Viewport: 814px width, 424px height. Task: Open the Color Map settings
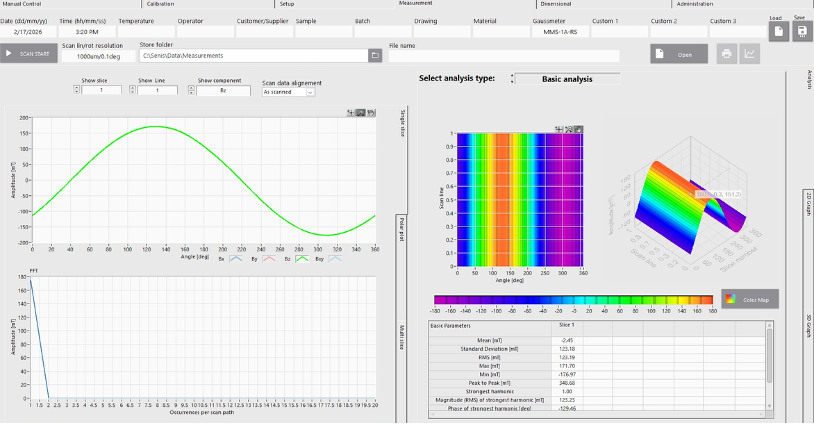tap(750, 299)
